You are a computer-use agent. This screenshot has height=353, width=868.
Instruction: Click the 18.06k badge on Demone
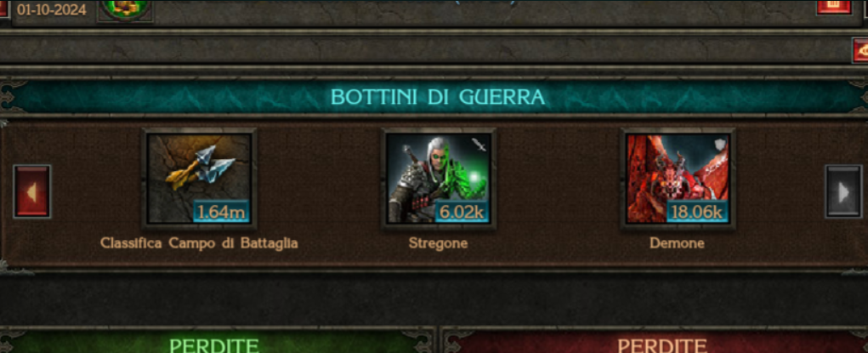pyautogui.click(x=697, y=213)
